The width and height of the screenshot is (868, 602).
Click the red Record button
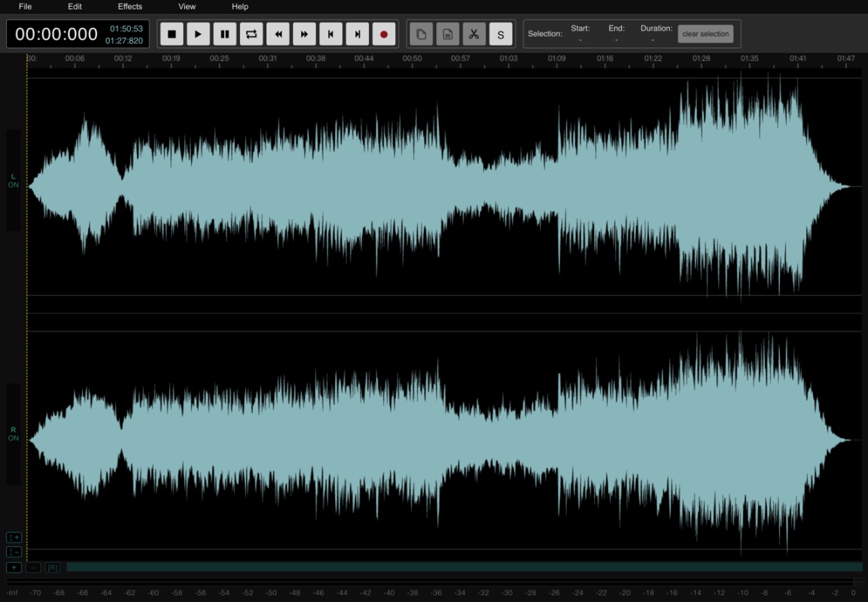point(384,34)
